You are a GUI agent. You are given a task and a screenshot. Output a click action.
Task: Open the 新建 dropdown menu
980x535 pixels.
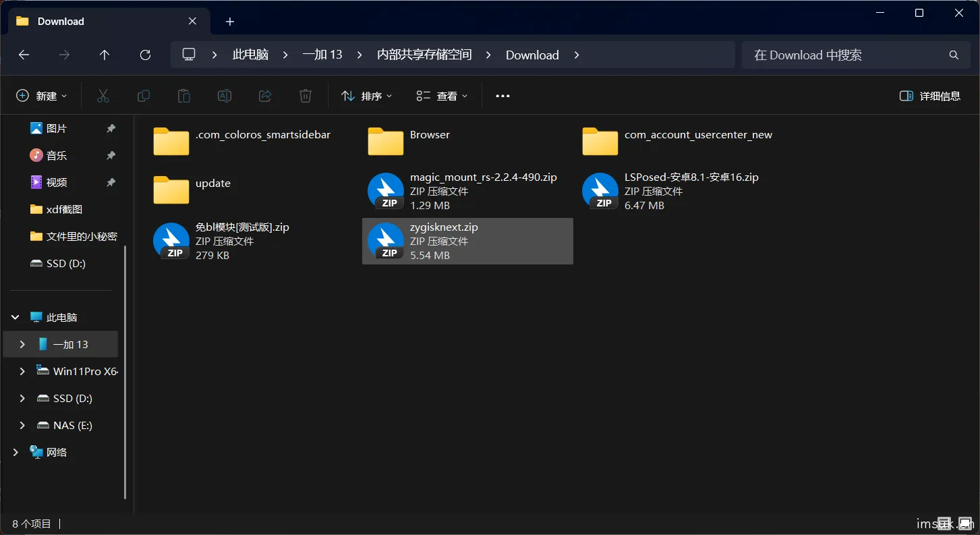pyautogui.click(x=42, y=96)
